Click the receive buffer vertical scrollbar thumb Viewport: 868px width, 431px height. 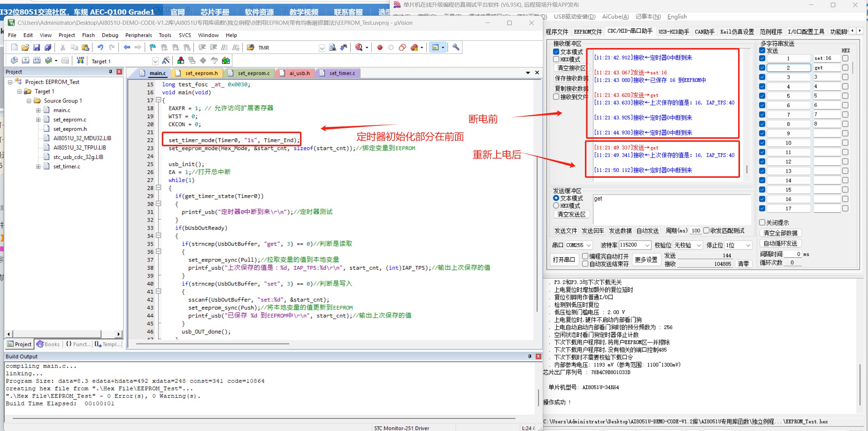tap(747, 169)
